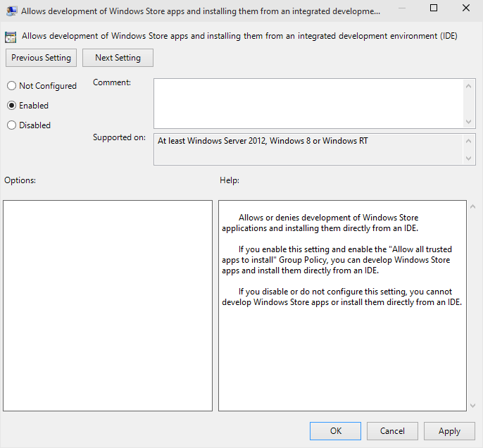483x448 pixels.
Task: Click the empty Options pane
Action: coord(108,306)
